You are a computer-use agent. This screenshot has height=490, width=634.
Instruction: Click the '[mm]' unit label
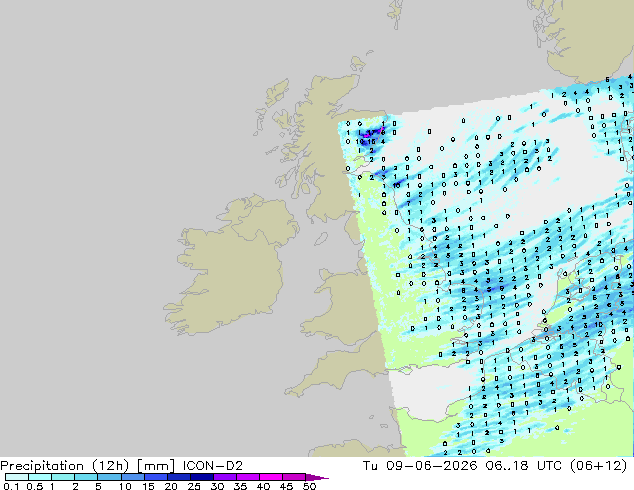156,466
